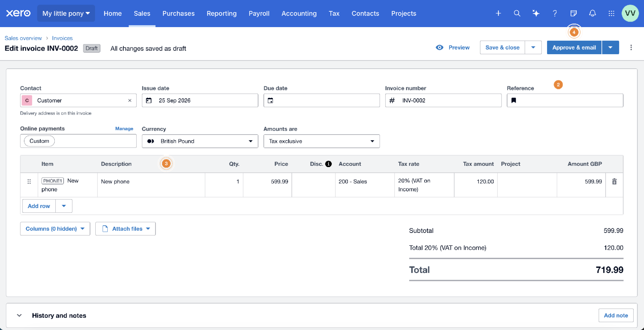Open the search magnifier icon

[517, 13]
